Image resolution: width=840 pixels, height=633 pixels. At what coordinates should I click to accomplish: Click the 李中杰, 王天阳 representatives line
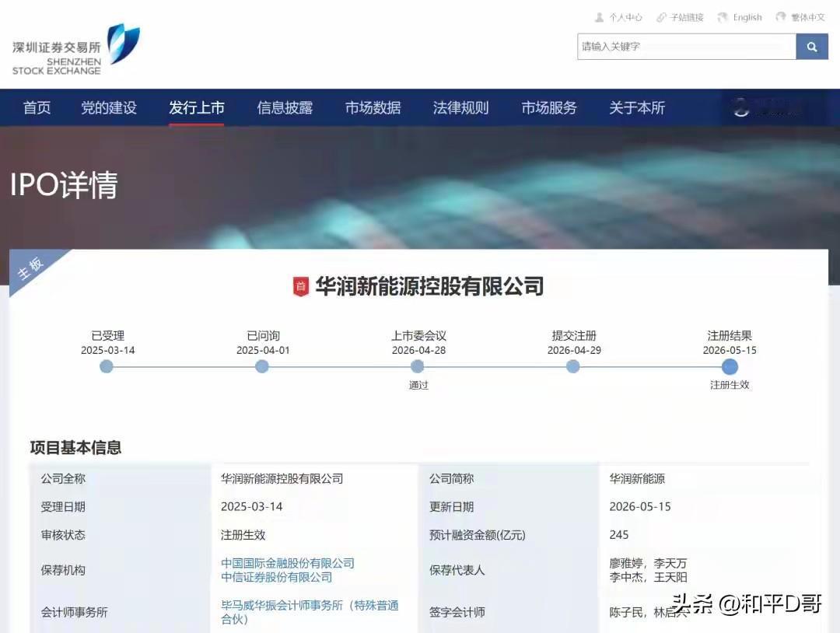click(648, 577)
